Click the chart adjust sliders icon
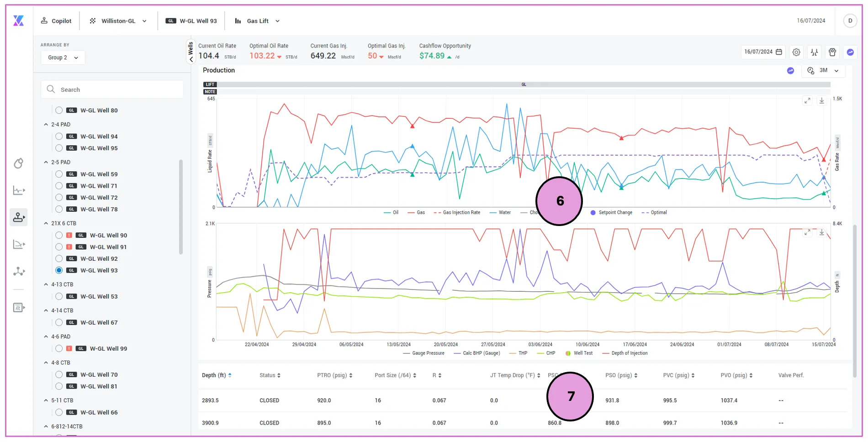Screen dimensions: 868x442 click(815, 52)
